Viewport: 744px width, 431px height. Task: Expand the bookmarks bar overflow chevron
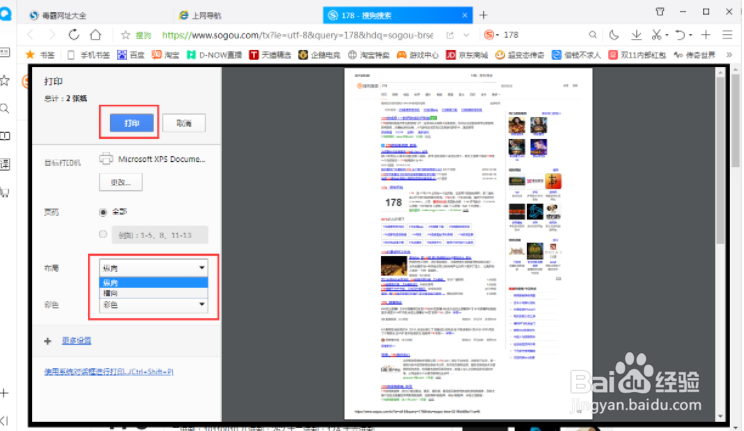click(729, 55)
